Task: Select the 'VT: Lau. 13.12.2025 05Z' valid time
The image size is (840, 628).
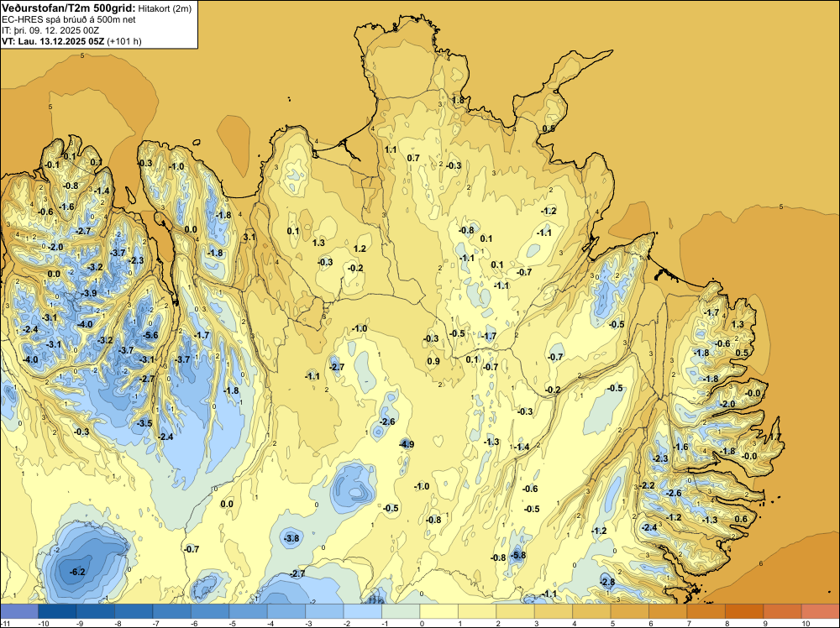Action: (x=53, y=41)
